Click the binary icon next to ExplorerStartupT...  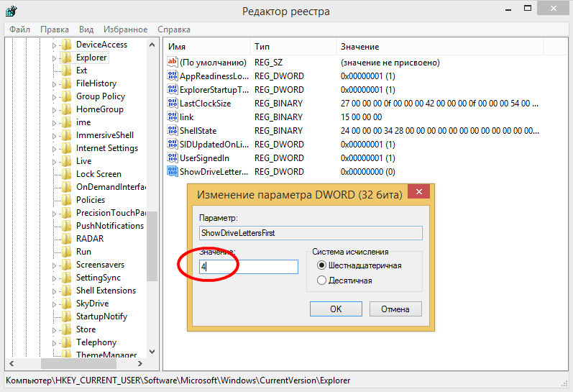pyautogui.click(x=173, y=90)
